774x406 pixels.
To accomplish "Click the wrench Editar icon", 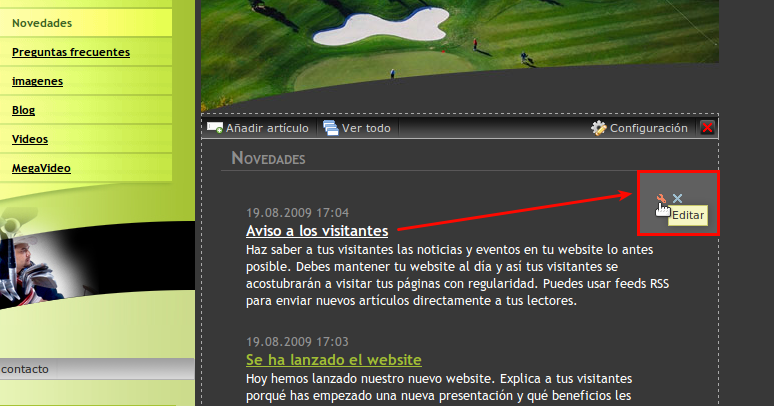I will 661,199.
